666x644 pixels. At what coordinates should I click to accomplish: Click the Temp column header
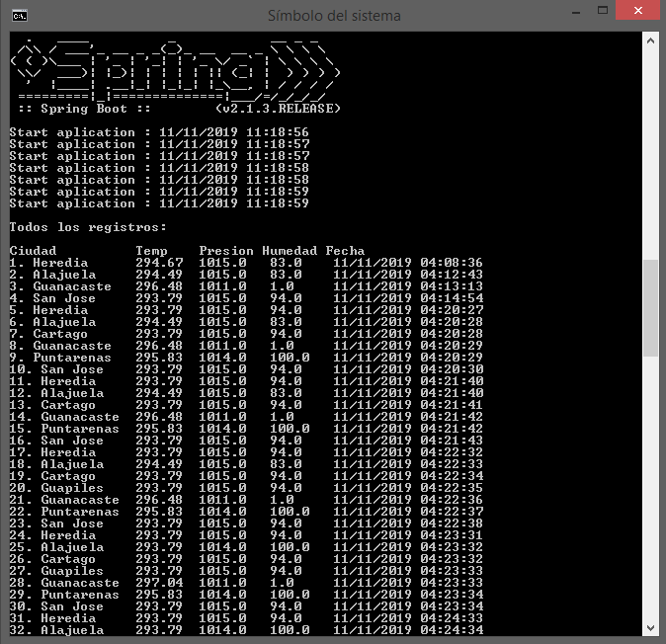(151, 251)
